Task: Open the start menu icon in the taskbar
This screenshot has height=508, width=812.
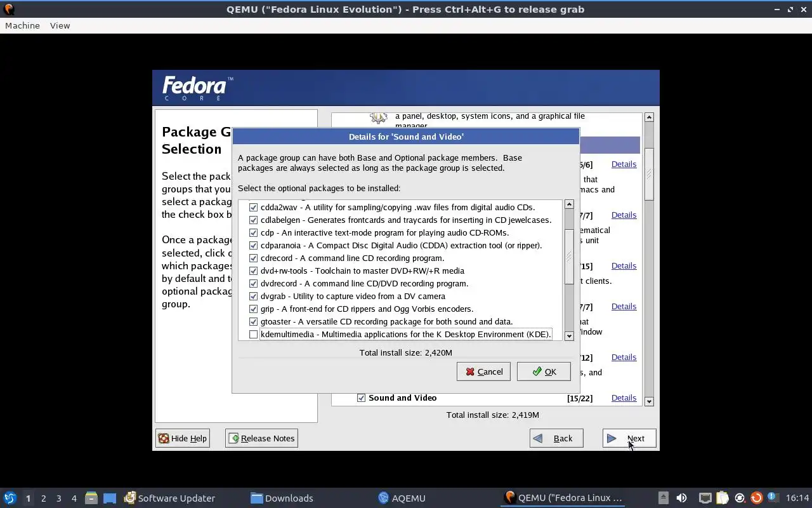Action: 10,498
